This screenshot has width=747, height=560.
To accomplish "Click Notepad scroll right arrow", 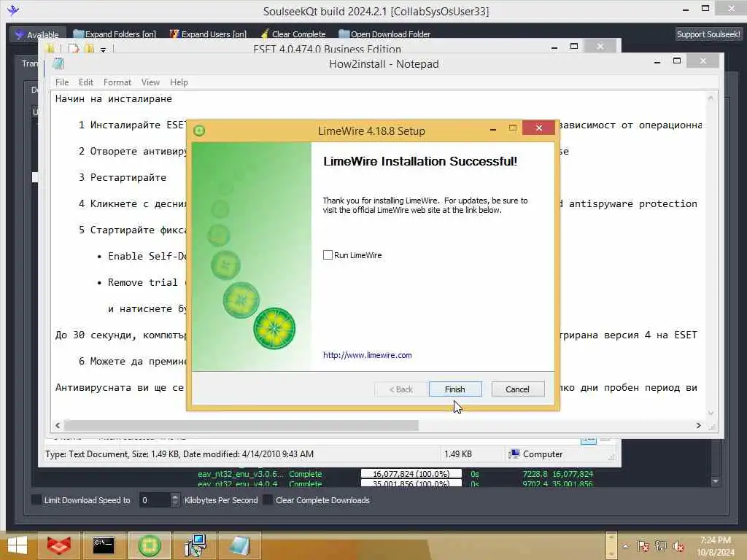I will pos(698,425).
